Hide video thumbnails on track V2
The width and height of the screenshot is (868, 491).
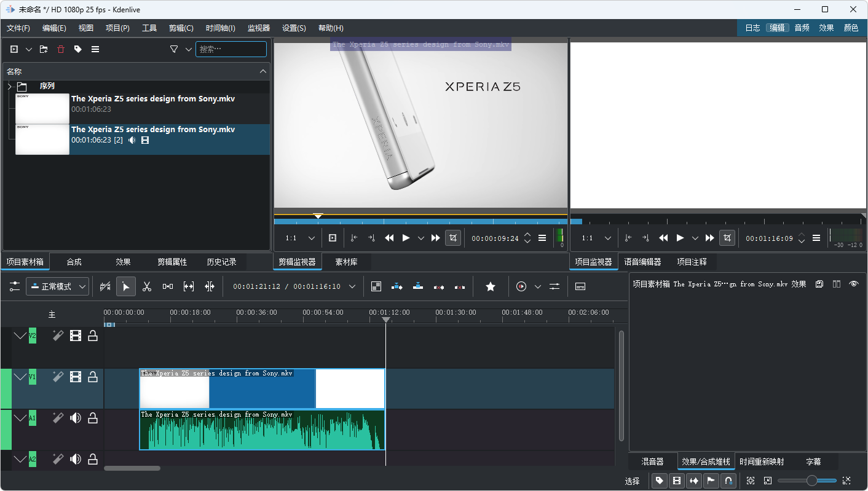pyautogui.click(x=75, y=336)
